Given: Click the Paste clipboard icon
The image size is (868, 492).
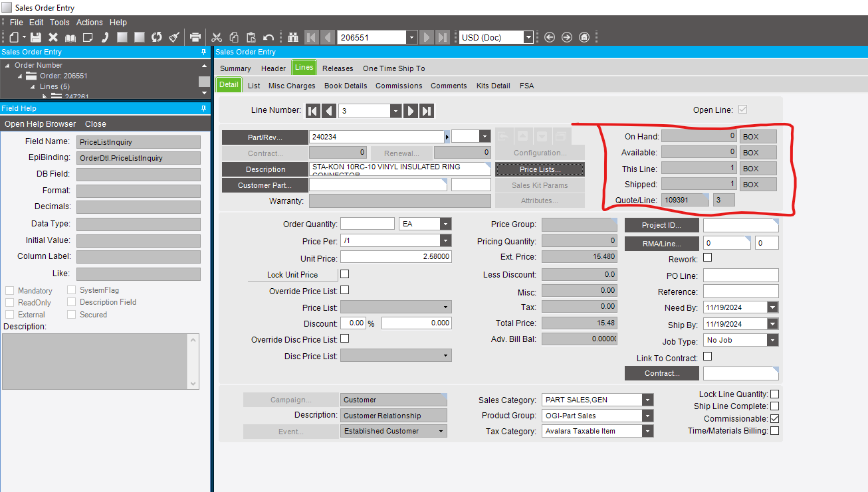Looking at the screenshot, I should coord(251,37).
